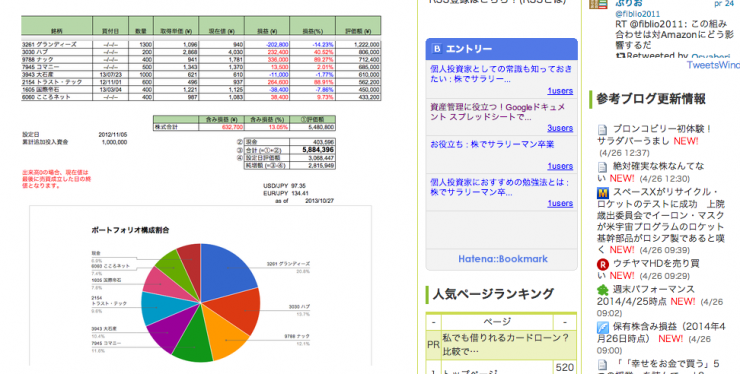Open 週末パフォーマンス 2014/4/25時点 blog update
This screenshot has width=740, height=374.
coord(646,295)
